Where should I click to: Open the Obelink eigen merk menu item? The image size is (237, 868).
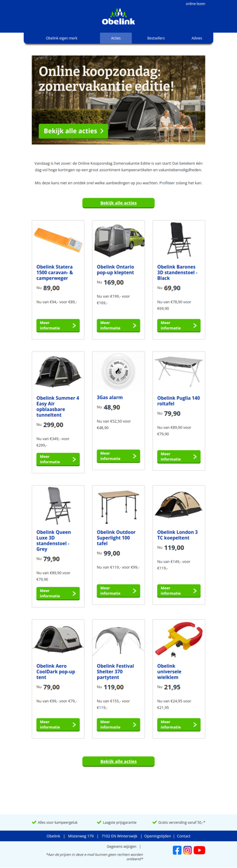(x=62, y=38)
